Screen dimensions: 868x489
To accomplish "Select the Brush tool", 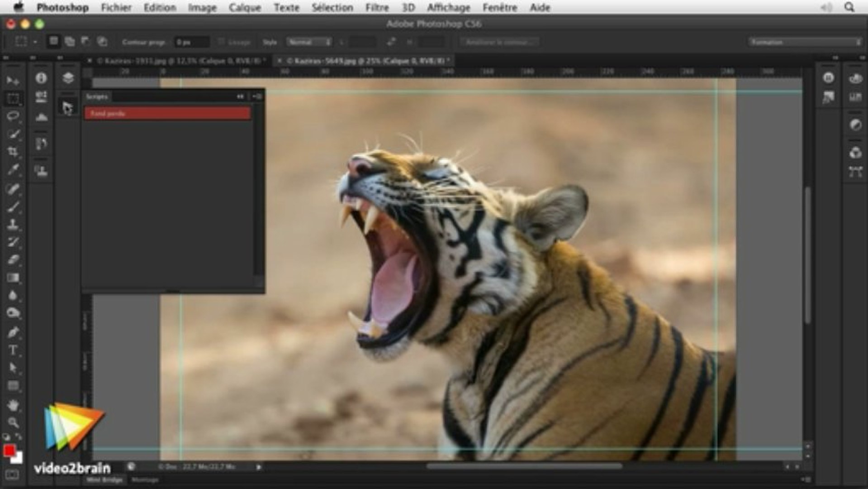I will 13,206.
